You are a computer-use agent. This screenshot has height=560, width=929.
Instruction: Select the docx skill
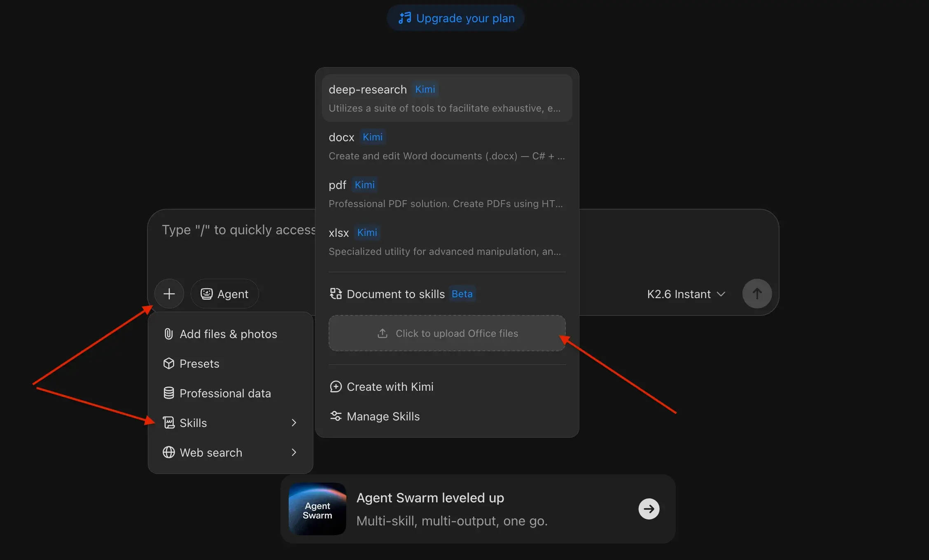(x=447, y=146)
